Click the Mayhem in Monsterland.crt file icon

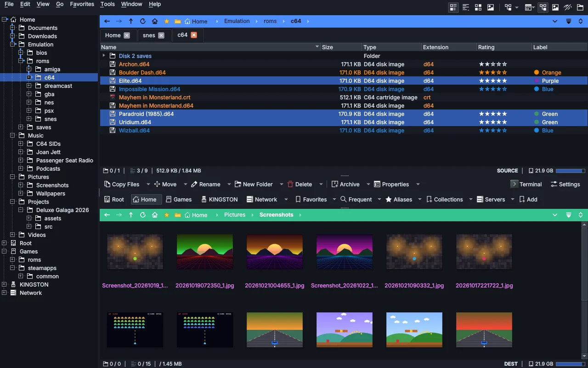(112, 98)
